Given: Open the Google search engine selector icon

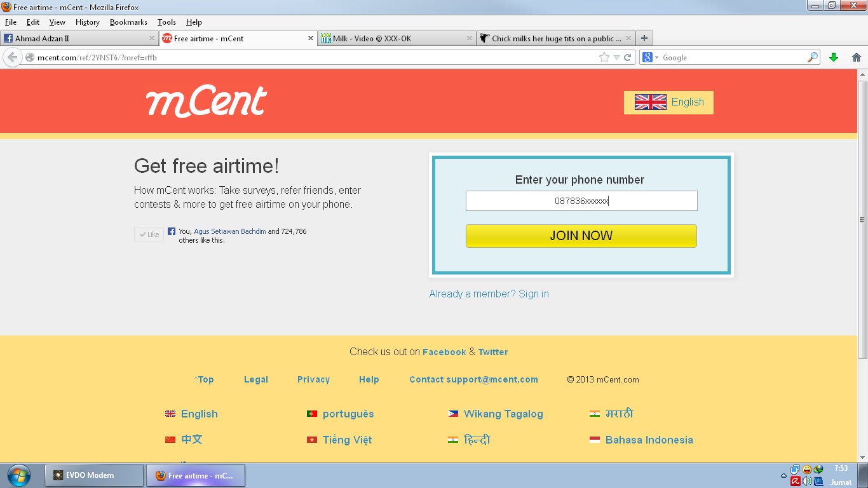Looking at the screenshot, I should click(x=650, y=57).
